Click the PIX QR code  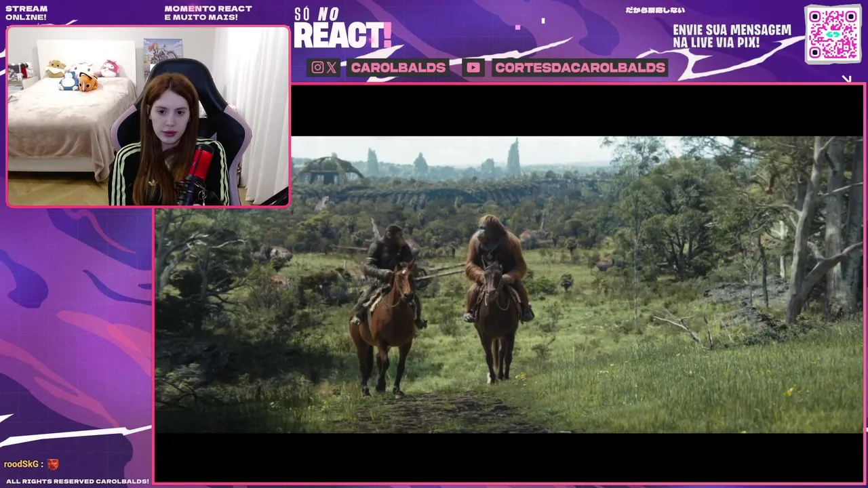pyautogui.click(x=833, y=34)
